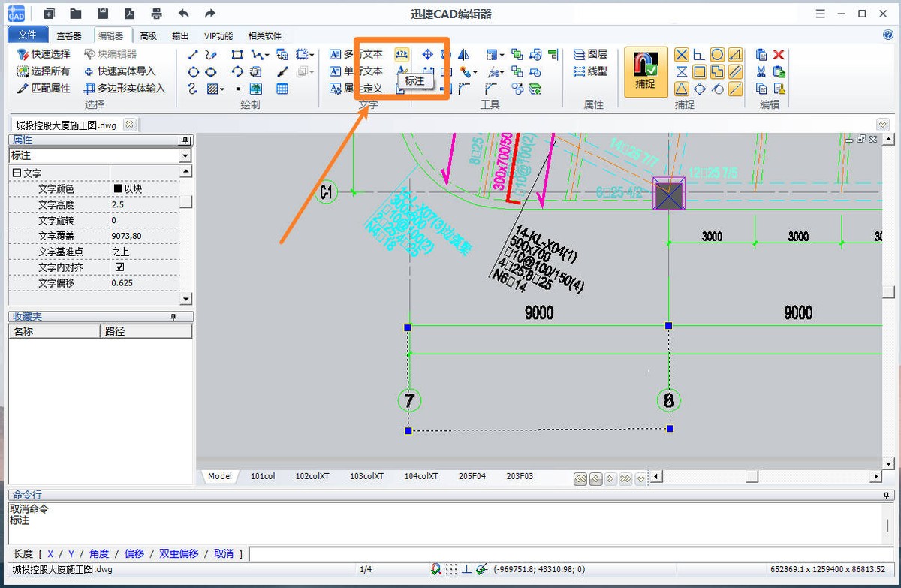
Task: Click the save disk icon in title bar
Action: tap(103, 14)
